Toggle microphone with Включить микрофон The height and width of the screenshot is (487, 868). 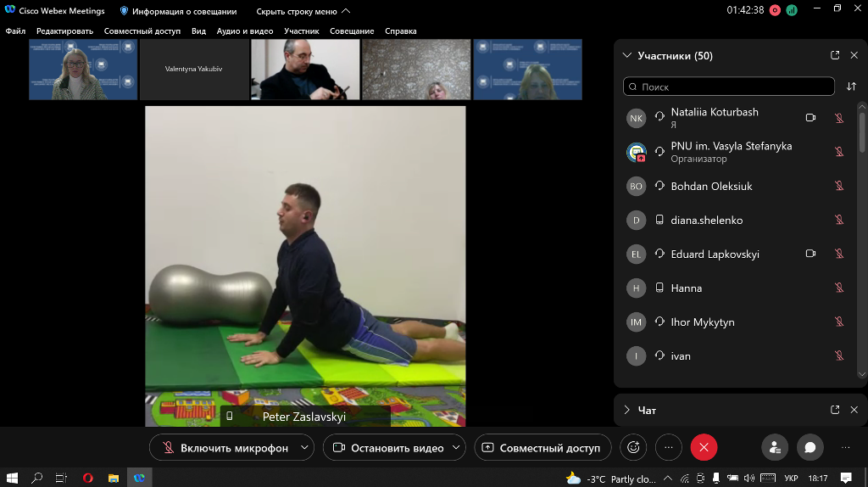click(225, 447)
